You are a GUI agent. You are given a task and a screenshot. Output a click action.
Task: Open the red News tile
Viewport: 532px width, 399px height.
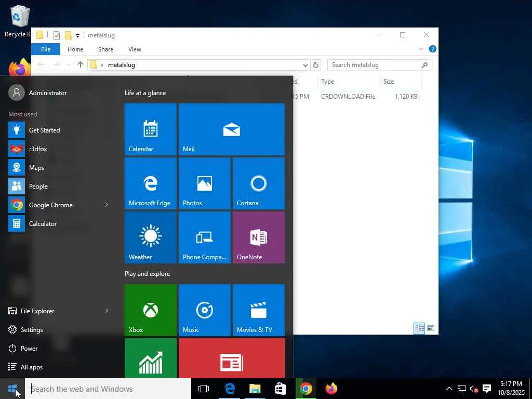click(x=232, y=358)
